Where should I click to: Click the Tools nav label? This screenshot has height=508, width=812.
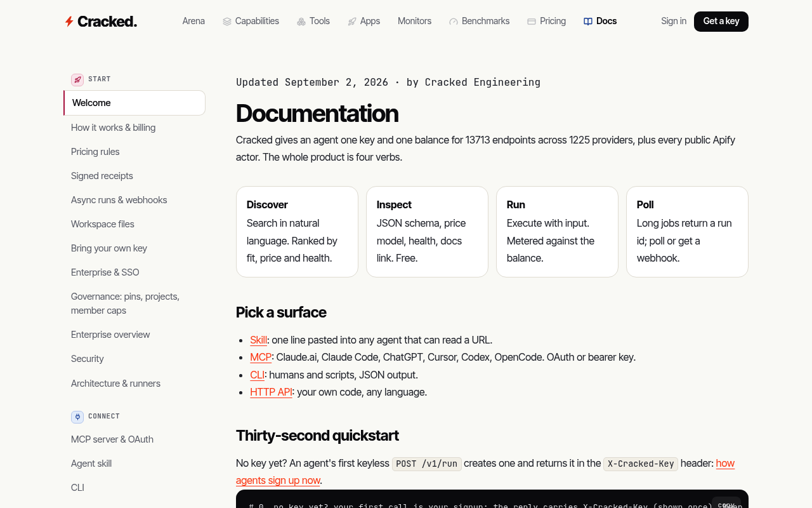coord(320,21)
